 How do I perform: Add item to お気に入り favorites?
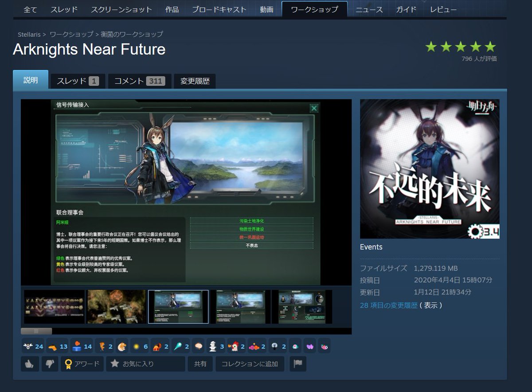[145, 364]
